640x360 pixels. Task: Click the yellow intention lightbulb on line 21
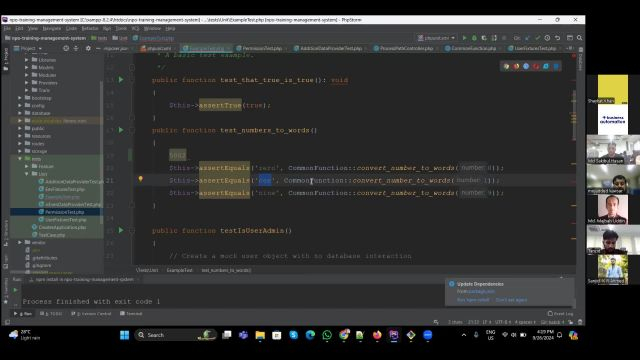(140, 179)
